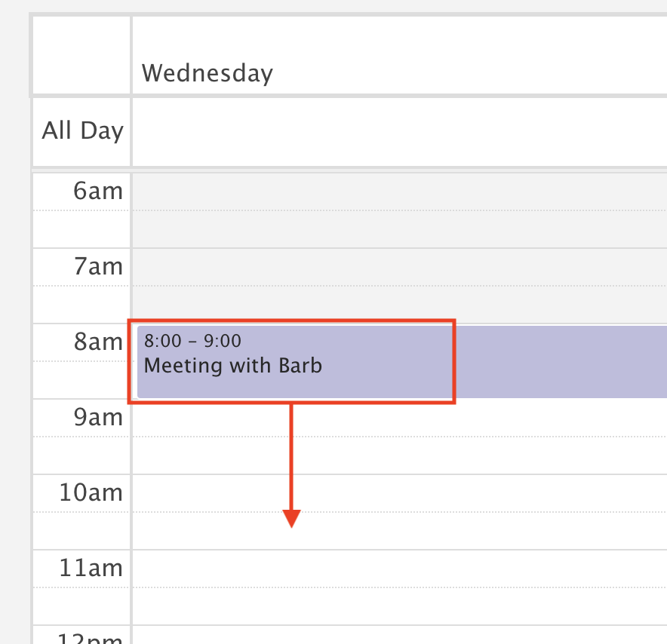
Task: Select the 7:30am half-hour slot
Action: (x=399, y=305)
